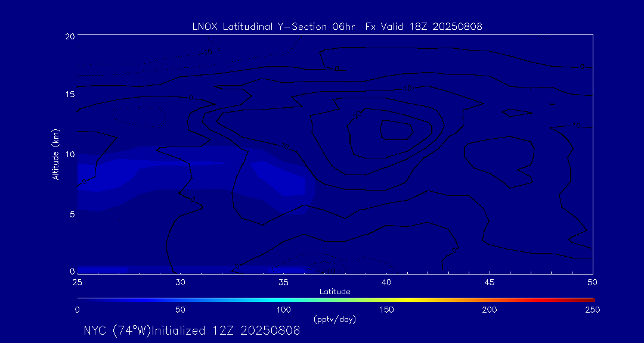Click the latitude tick label 30
This screenshot has width=644, height=343.
[180, 282]
